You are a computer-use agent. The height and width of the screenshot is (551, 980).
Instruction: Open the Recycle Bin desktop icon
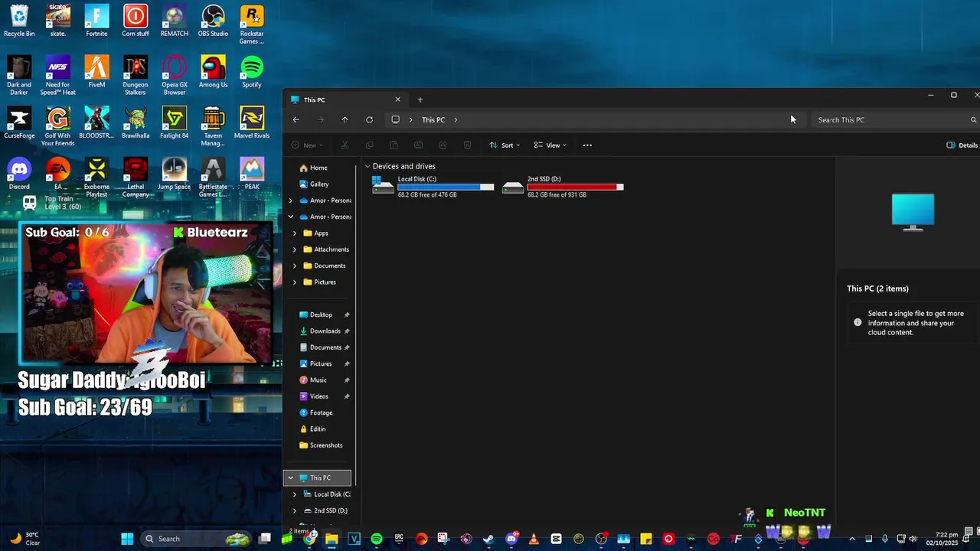pyautogui.click(x=19, y=21)
